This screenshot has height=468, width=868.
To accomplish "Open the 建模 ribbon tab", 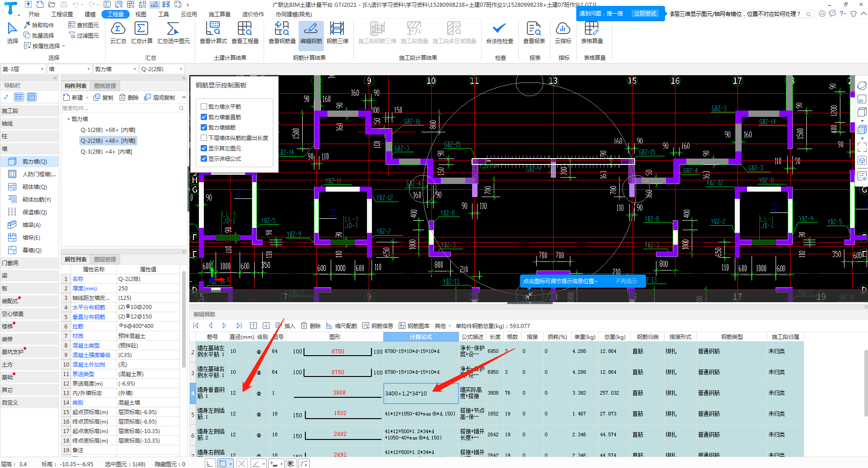I will pyautogui.click(x=90, y=14).
